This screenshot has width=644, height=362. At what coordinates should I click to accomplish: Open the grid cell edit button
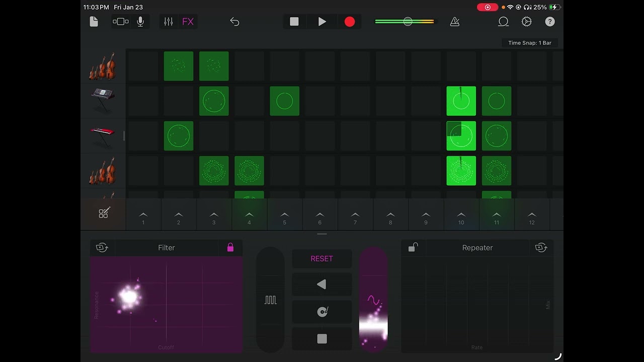point(104,214)
